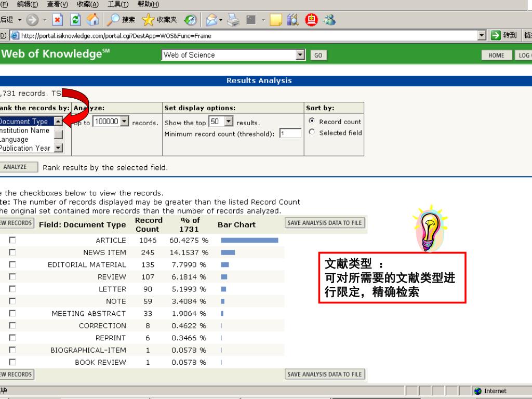Click the top VIEW RECORDS button
Screen dimensions: 532x399
(x=17, y=223)
